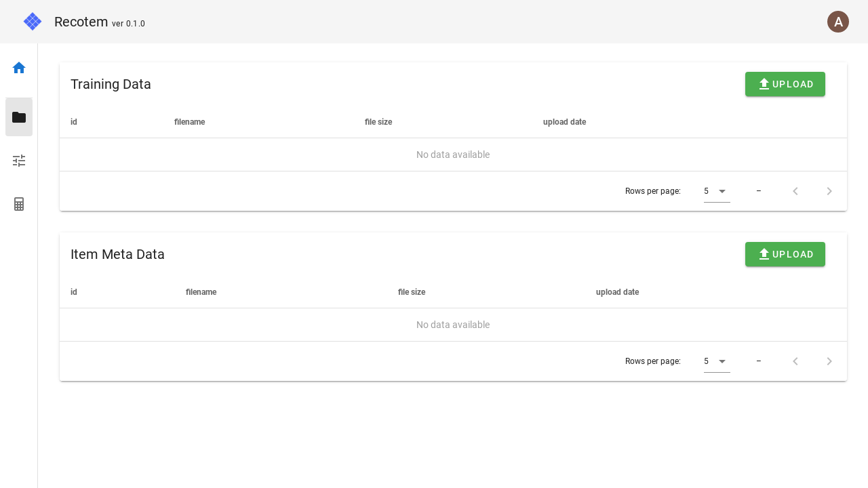Sort Training Data by upload date

click(564, 122)
